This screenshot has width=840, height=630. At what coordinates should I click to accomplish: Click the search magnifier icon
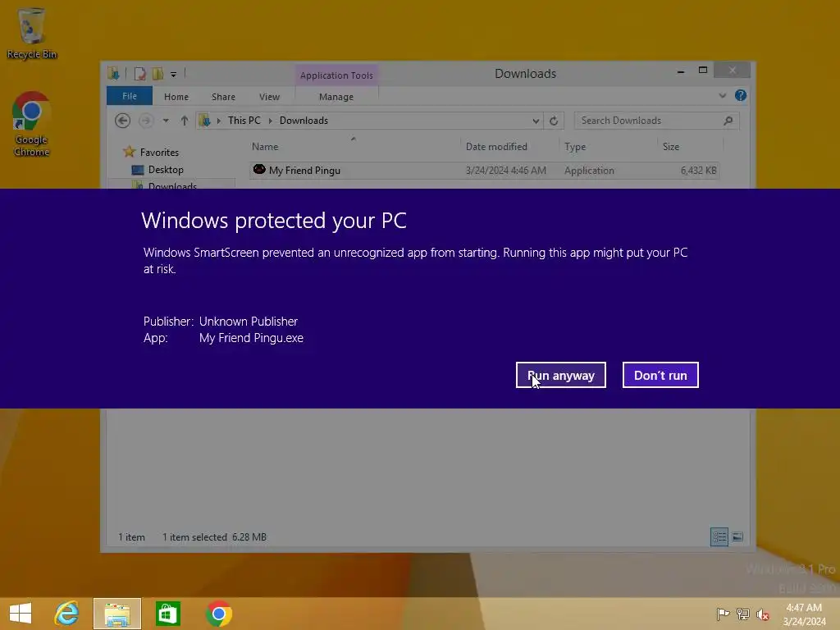[728, 121]
